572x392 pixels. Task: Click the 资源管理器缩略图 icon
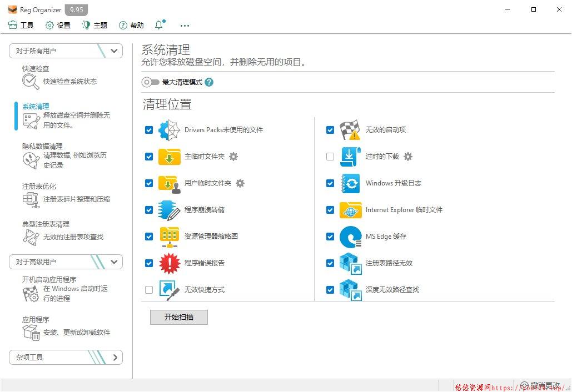pos(169,237)
